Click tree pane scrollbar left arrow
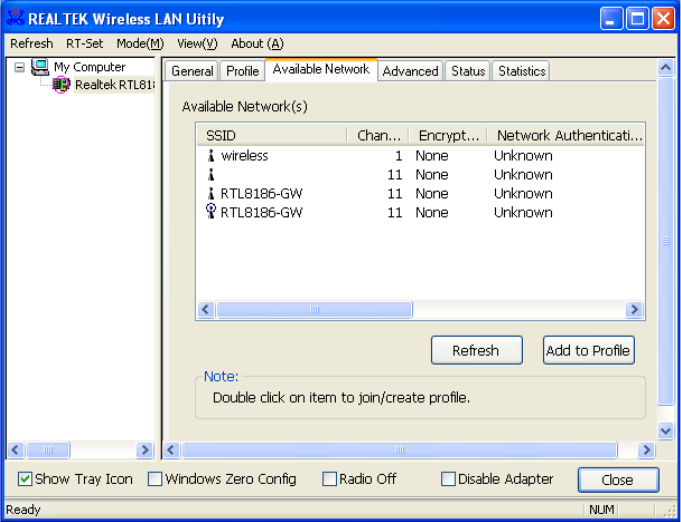 tap(16, 450)
